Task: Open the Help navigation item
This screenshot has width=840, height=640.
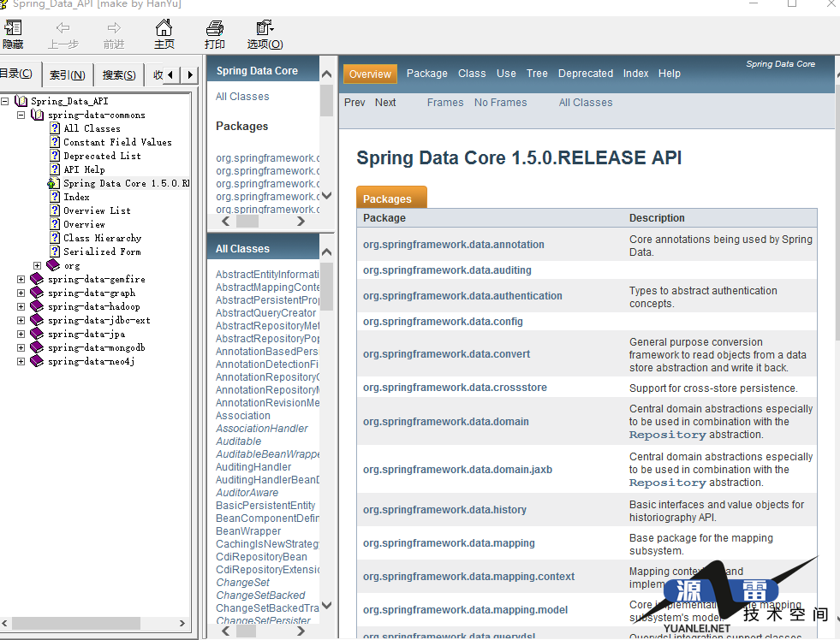Action: coord(669,74)
